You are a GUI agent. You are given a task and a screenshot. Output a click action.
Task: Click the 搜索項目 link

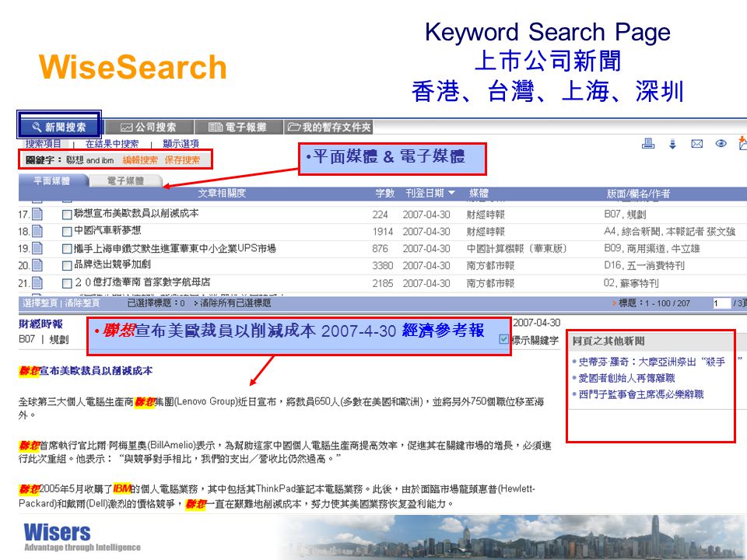click(x=44, y=143)
